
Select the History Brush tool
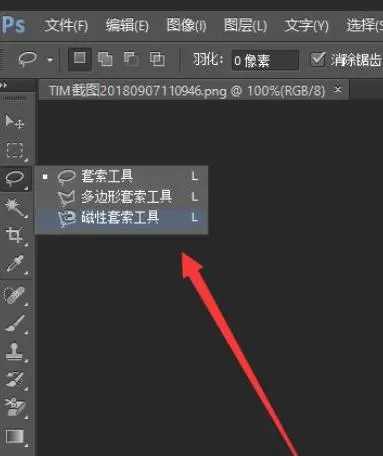[15, 379]
